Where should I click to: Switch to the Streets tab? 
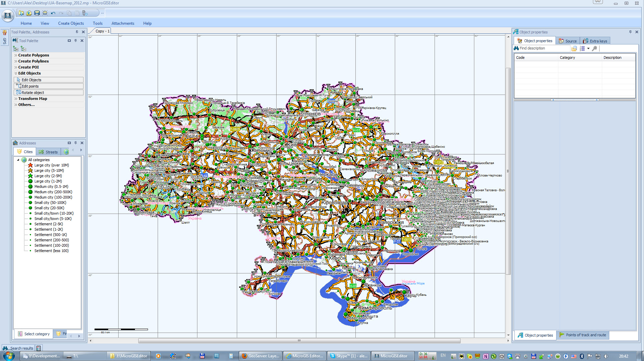pyautogui.click(x=48, y=152)
